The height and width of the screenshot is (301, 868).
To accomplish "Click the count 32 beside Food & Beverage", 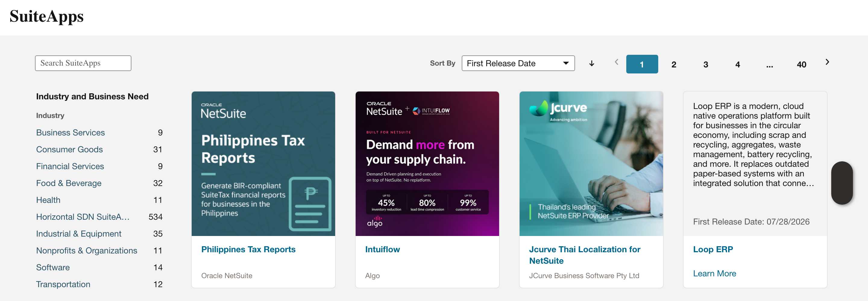I will (x=158, y=183).
